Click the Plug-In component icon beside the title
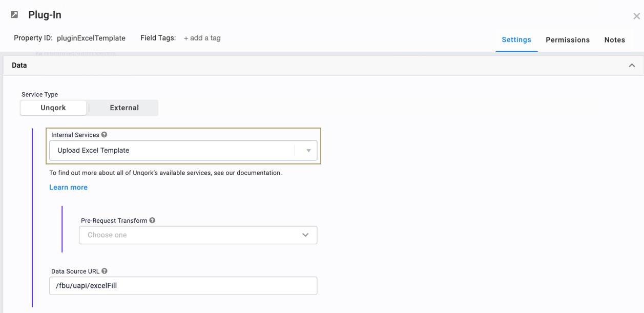 click(x=14, y=15)
